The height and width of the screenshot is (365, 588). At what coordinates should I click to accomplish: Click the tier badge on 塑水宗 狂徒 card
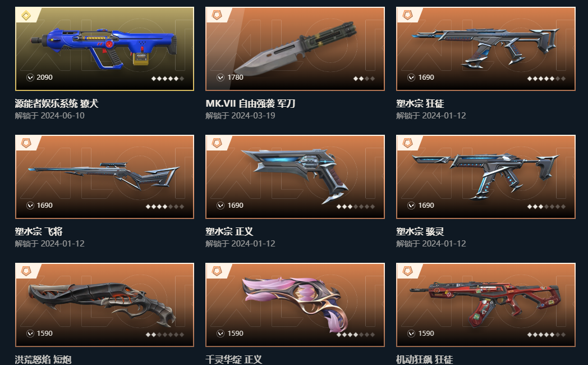(x=408, y=15)
